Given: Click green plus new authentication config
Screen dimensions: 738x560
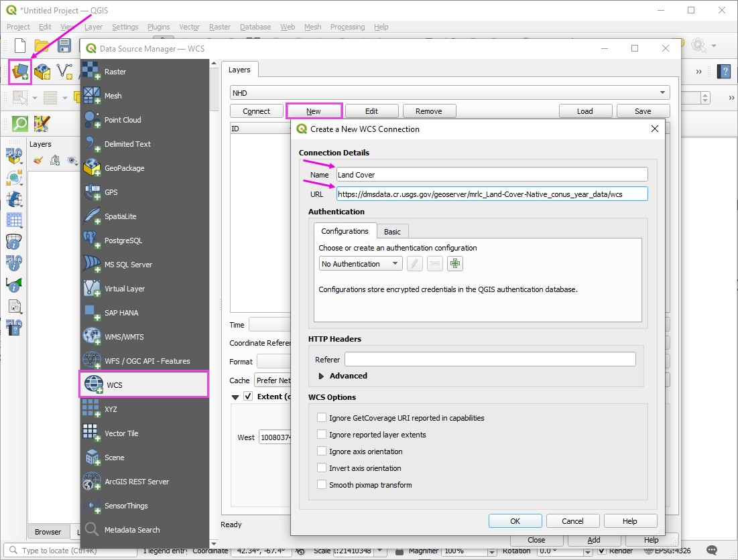Looking at the screenshot, I should [455, 264].
